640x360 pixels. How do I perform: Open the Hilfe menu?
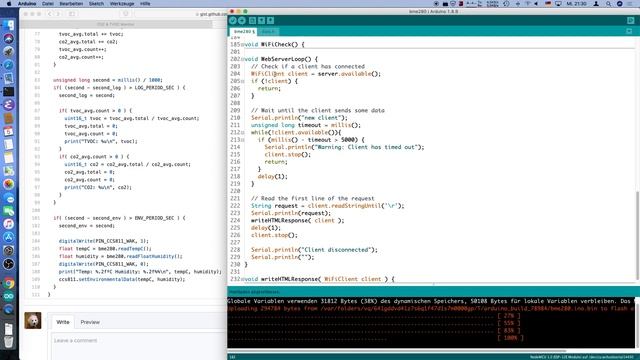(x=145, y=4)
